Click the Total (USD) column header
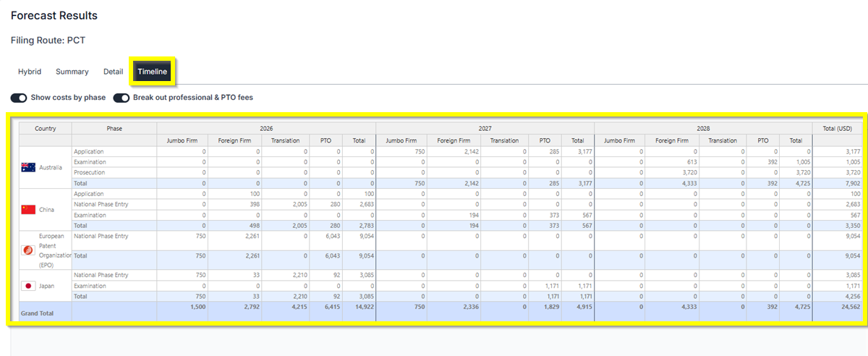The width and height of the screenshot is (868, 356). (837, 129)
